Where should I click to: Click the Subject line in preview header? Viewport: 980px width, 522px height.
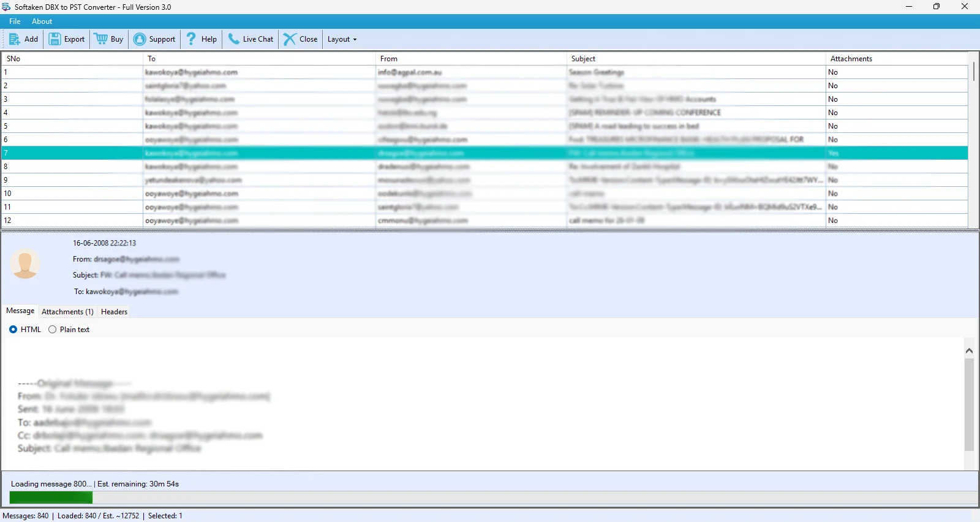click(x=149, y=275)
